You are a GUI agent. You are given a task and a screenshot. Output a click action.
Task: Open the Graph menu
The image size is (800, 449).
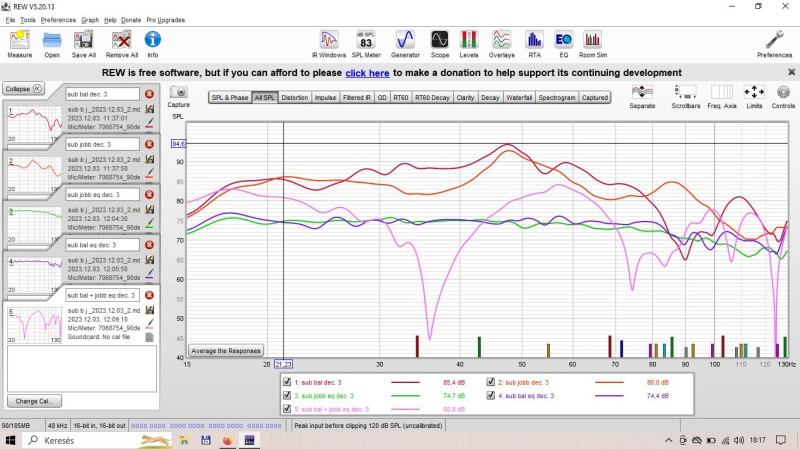90,20
